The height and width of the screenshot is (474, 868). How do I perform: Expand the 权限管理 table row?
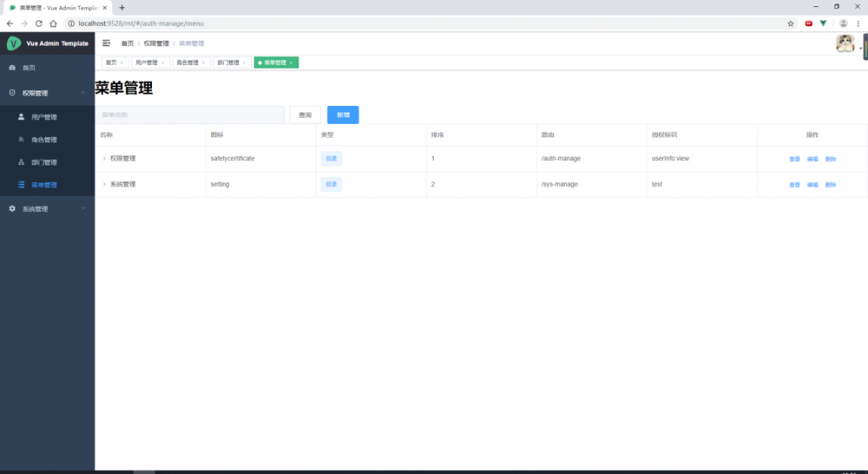click(104, 158)
